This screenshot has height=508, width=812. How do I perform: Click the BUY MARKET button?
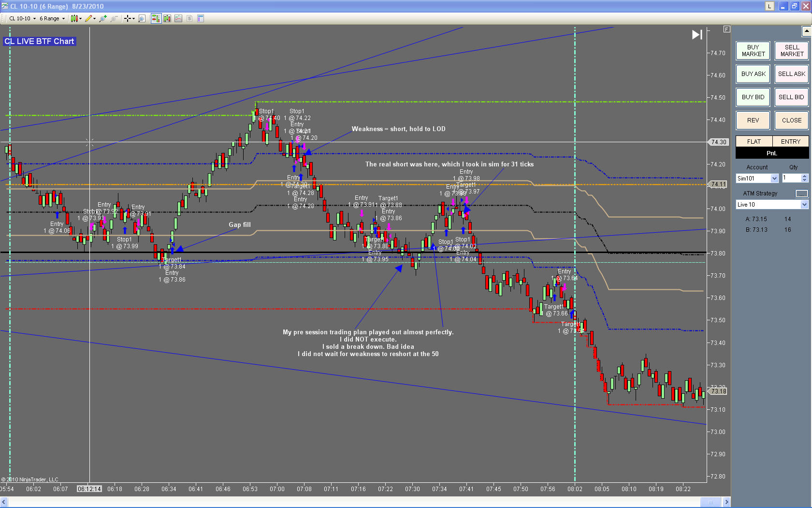click(753, 51)
